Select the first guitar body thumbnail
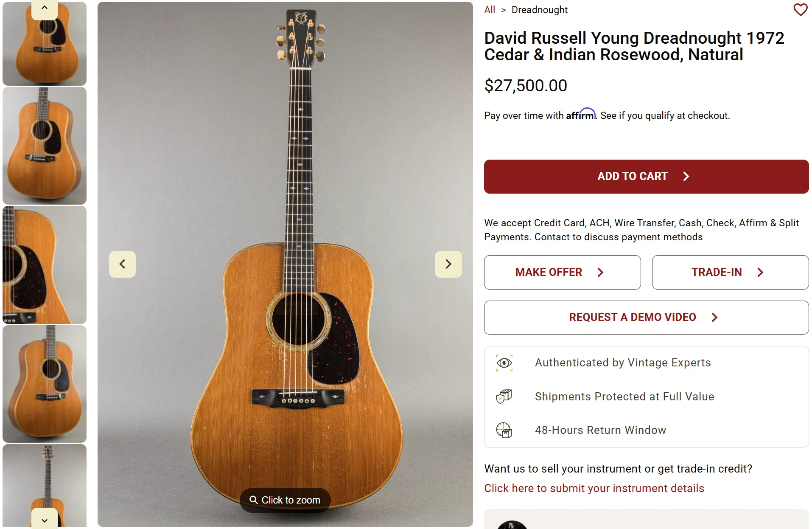 pyautogui.click(x=45, y=44)
